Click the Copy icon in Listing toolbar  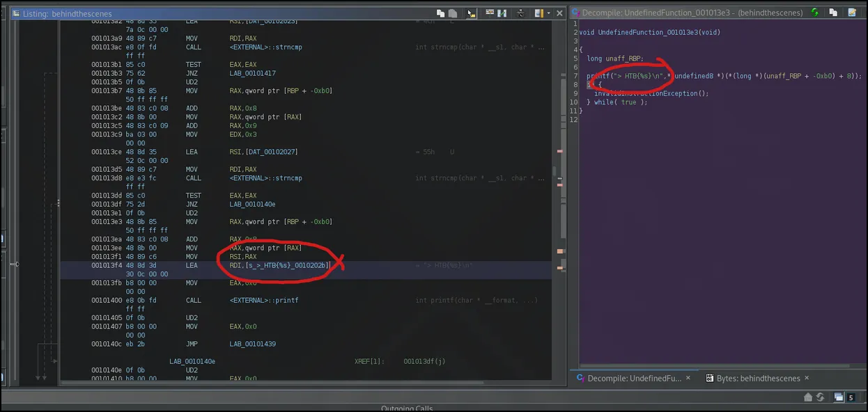click(x=440, y=13)
